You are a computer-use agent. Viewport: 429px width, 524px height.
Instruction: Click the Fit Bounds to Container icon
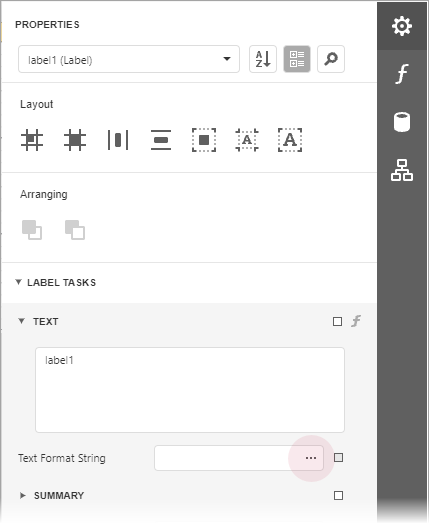pos(204,140)
